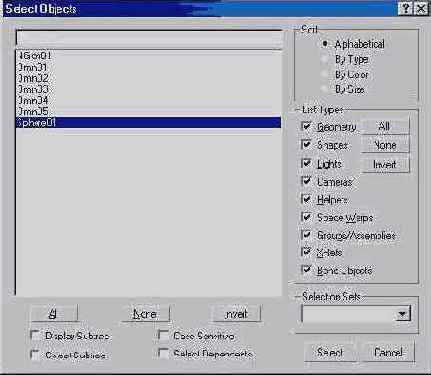Open the Selection Sets dropdown
This screenshot has width=431, height=375.
[403, 314]
